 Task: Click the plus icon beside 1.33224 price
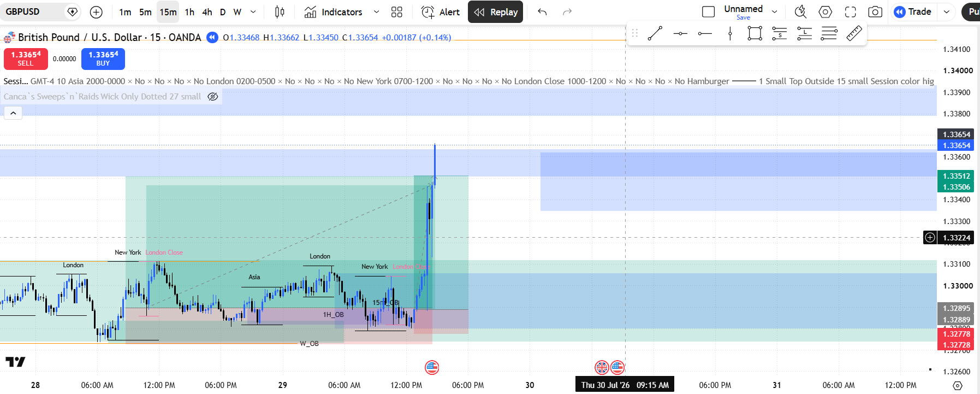coord(930,237)
